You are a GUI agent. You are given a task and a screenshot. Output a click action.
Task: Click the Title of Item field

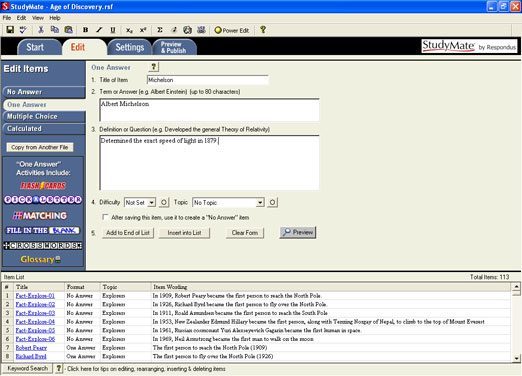point(208,80)
